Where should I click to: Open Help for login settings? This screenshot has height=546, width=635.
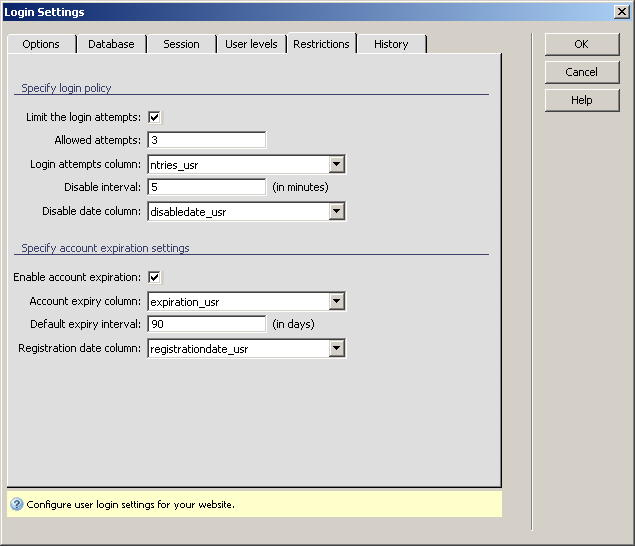click(581, 100)
